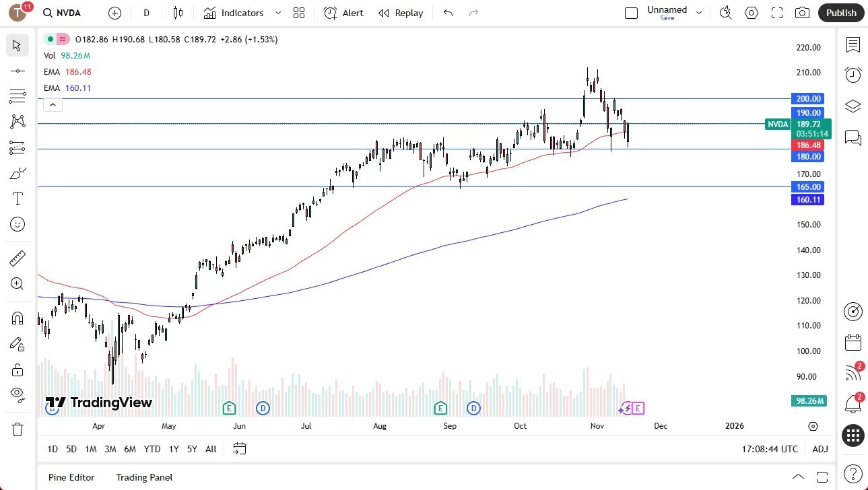Toggle ADJ adjusted data in the status bar

[820, 449]
